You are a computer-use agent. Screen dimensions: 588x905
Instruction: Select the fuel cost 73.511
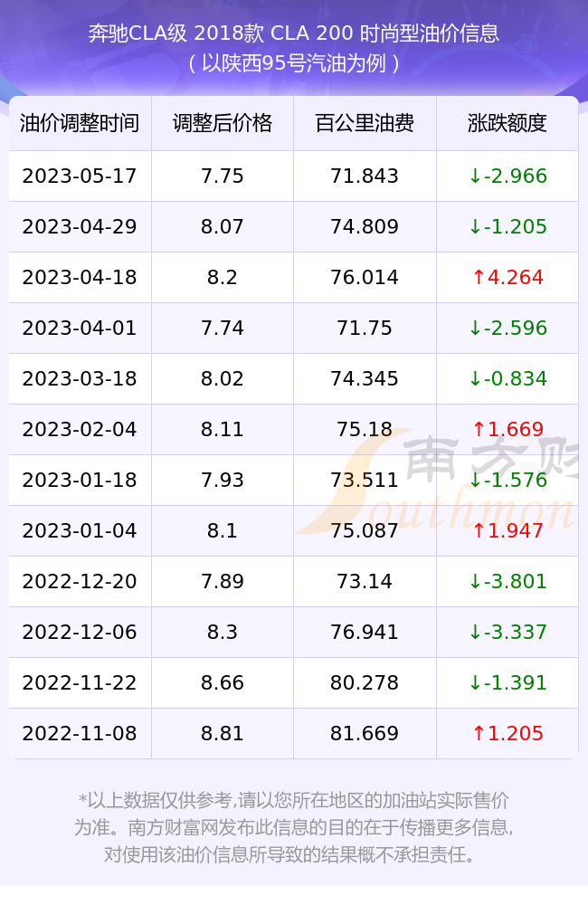pos(365,481)
